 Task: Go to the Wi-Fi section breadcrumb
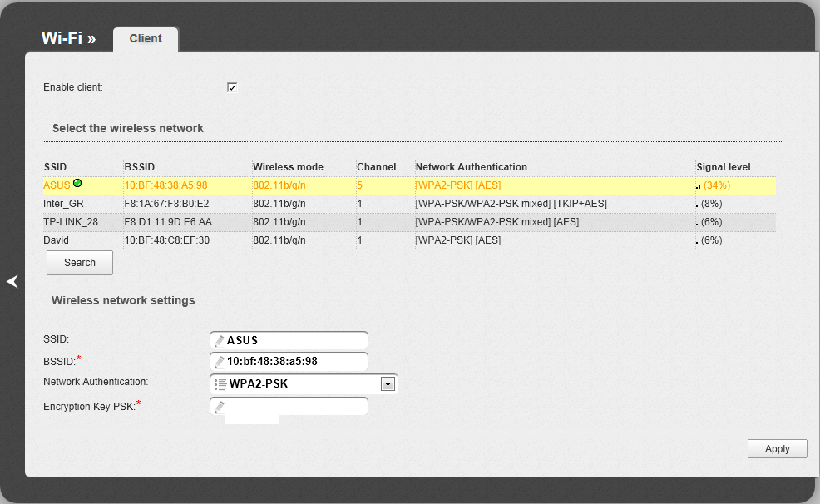coord(68,39)
